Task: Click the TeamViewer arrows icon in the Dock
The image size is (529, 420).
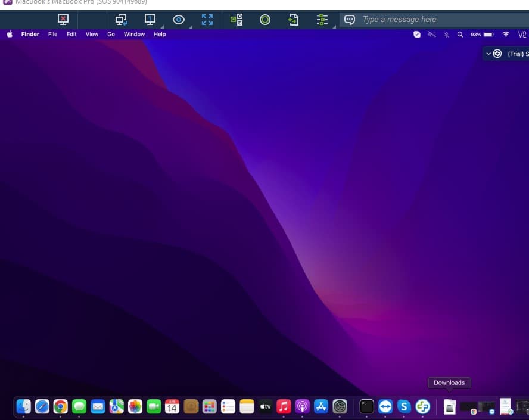Action: click(385, 406)
